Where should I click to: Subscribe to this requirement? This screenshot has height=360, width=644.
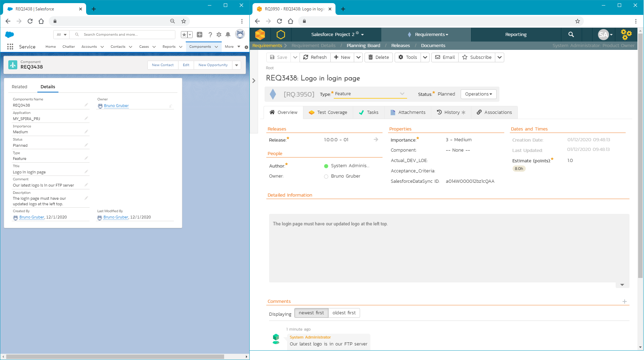[477, 57]
